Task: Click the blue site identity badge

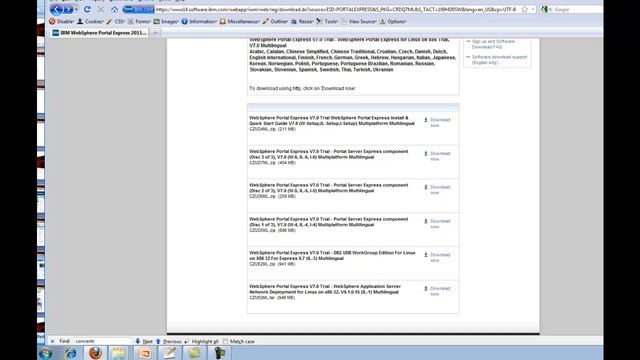Action: point(138,9)
